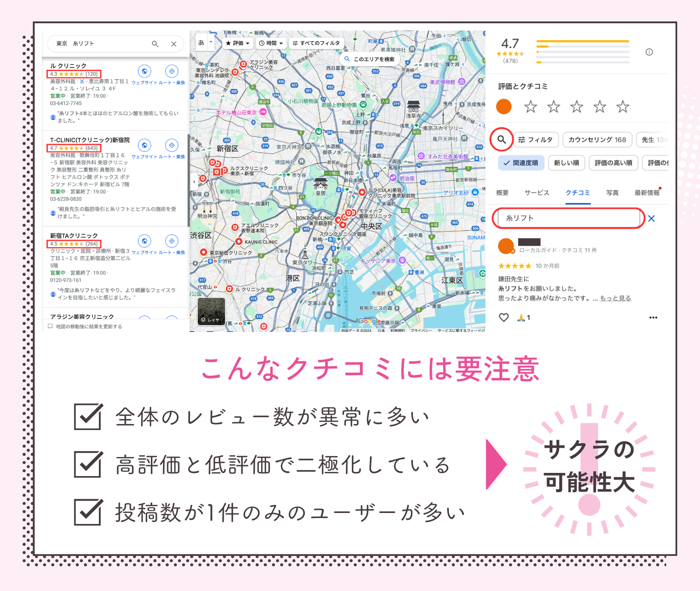Open the 写真 tab

612,193
